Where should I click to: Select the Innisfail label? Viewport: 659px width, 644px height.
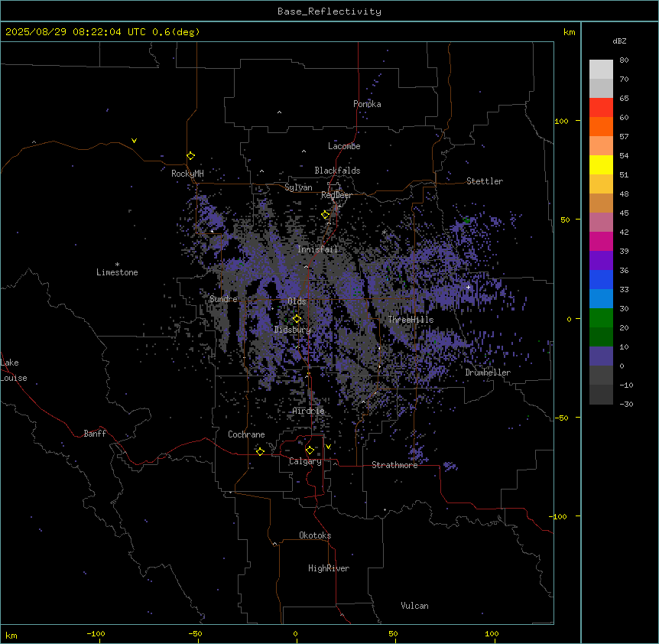pyautogui.click(x=318, y=249)
